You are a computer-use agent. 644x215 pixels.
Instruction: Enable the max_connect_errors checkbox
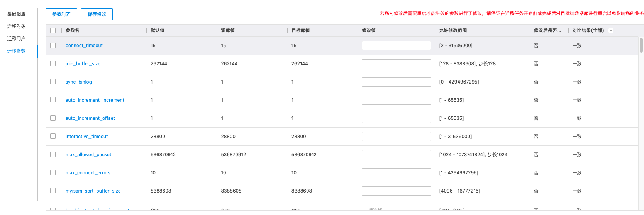coord(53,172)
